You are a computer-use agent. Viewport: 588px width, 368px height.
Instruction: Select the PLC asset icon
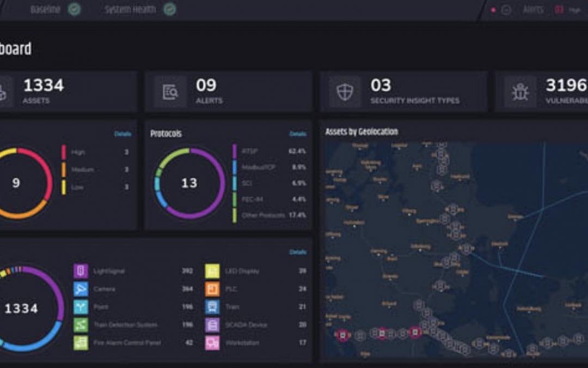coord(212,289)
